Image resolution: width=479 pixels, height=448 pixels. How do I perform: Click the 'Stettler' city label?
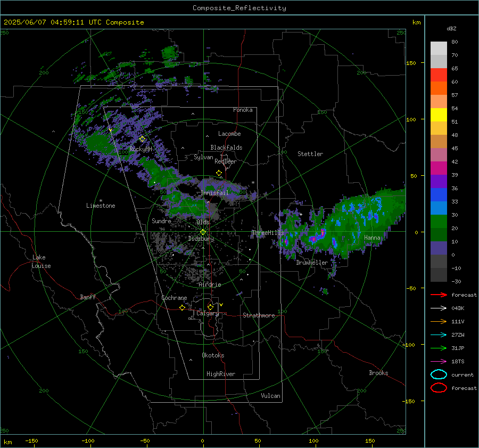tap(310, 154)
